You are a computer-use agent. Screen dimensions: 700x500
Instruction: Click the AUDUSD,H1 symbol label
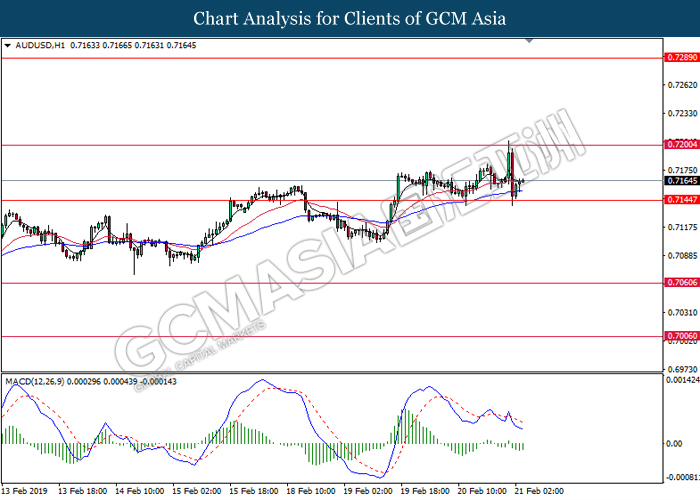tap(36, 46)
